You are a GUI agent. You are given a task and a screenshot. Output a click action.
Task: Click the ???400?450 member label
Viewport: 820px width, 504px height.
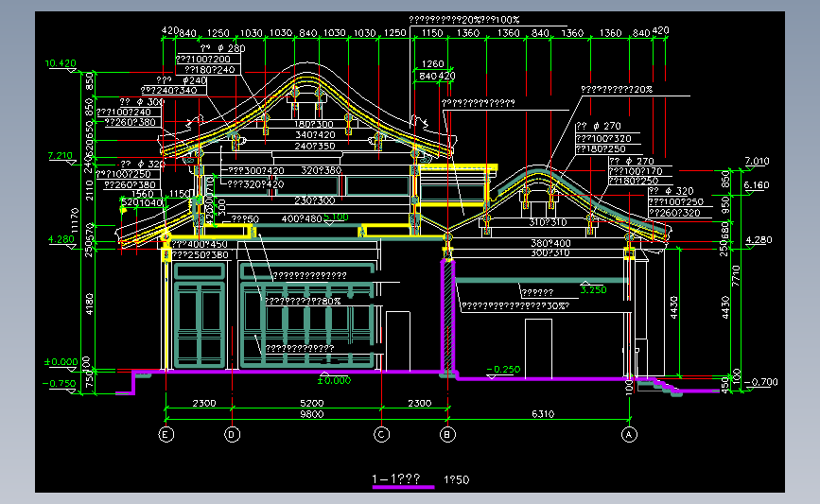[x=200, y=244]
